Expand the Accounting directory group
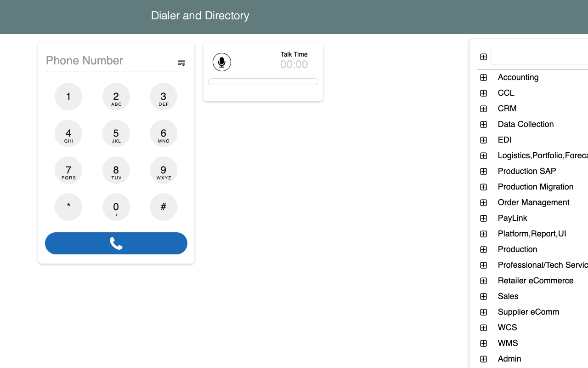 [483, 77]
